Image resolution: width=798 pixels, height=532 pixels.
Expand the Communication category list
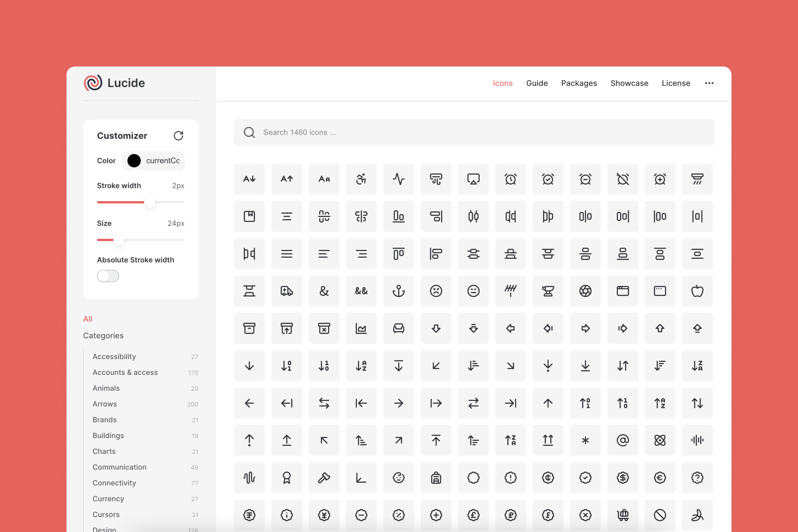click(119, 467)
